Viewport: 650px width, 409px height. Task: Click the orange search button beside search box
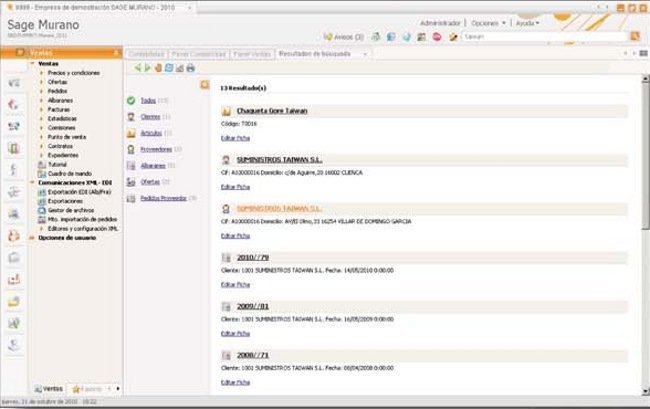636,35
